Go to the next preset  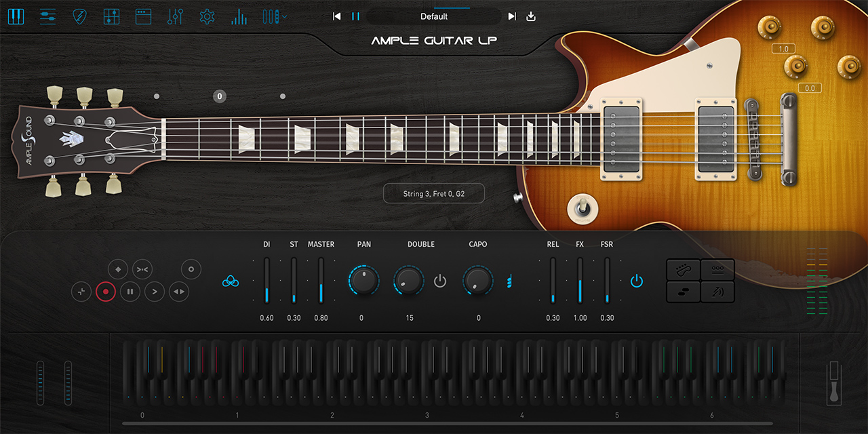(512, 16)
